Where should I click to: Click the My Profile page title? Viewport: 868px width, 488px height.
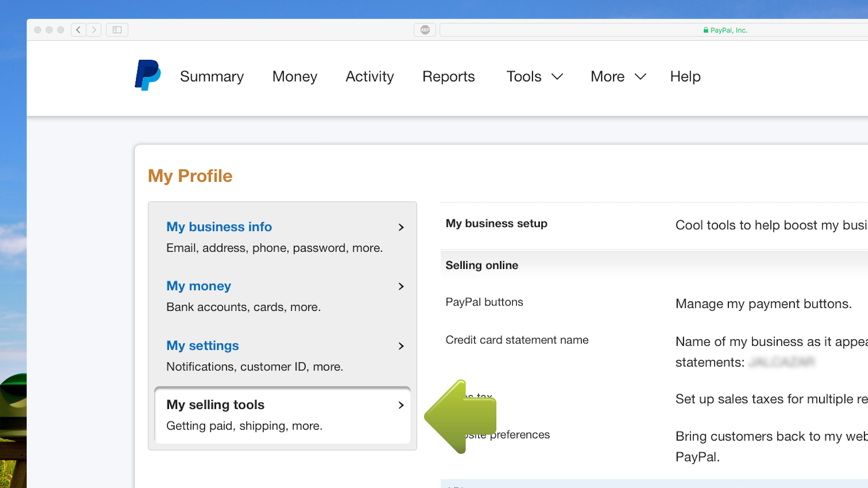[190, 176]
